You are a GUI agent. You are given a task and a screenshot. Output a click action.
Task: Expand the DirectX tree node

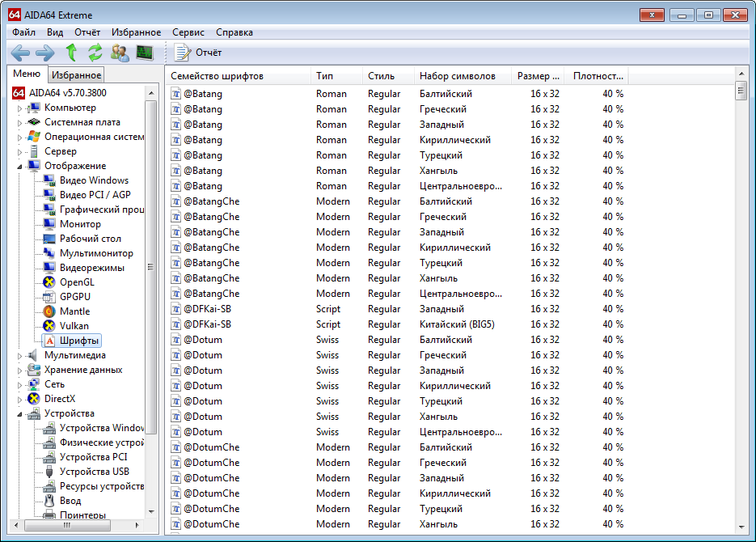(x=19, y=400)
